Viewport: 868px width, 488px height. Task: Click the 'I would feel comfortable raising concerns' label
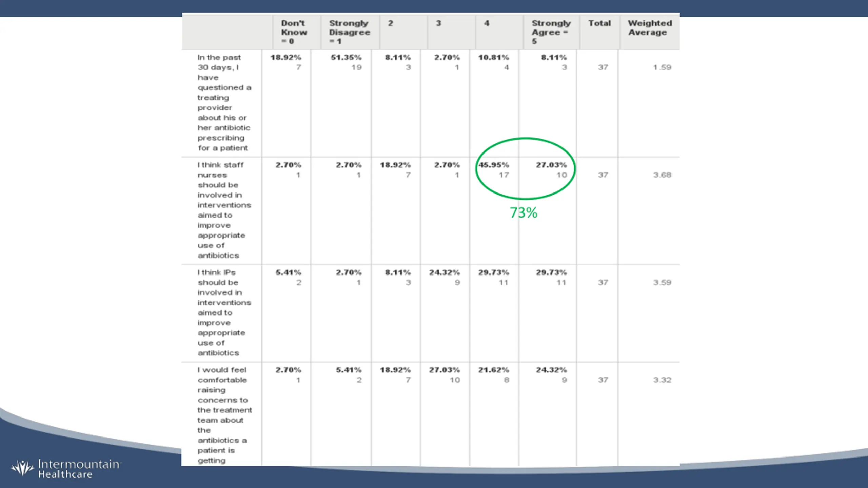(224, 415)
